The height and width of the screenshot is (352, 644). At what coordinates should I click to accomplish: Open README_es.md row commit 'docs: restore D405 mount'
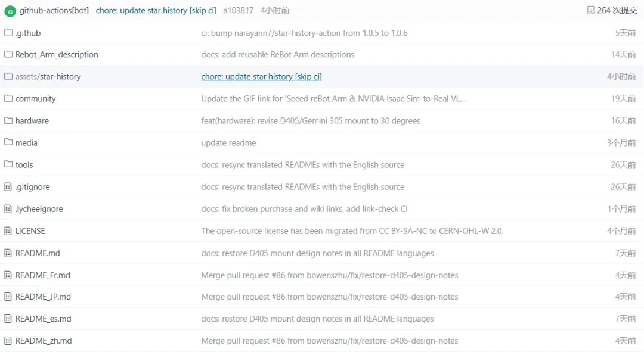[x=317, y=319]
